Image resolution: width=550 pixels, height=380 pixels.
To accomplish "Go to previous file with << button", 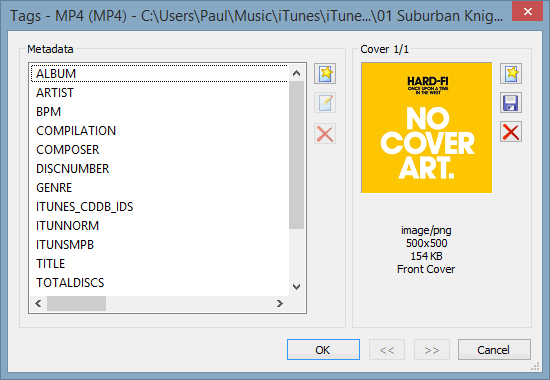I will point(387,349).
